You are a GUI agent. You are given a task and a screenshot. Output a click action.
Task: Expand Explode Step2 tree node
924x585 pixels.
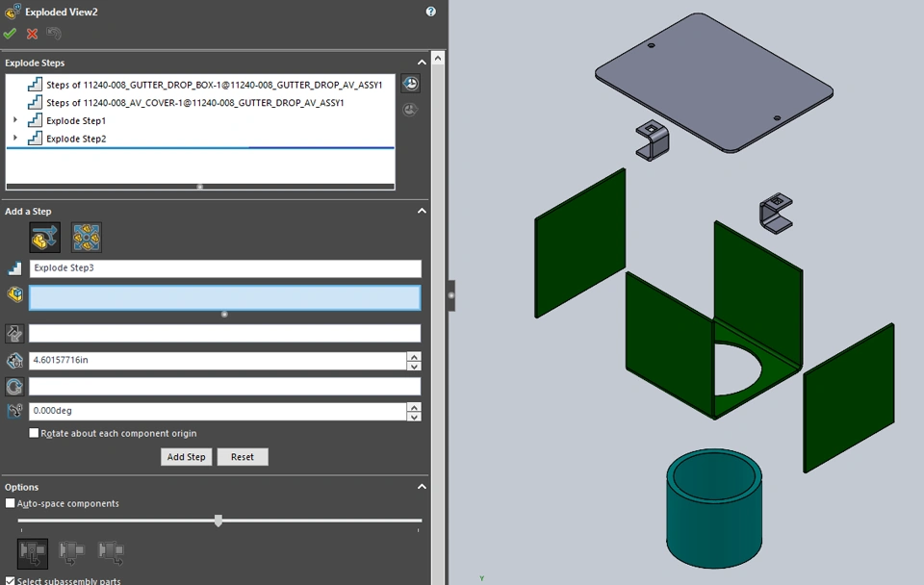(x=15, y=138)
